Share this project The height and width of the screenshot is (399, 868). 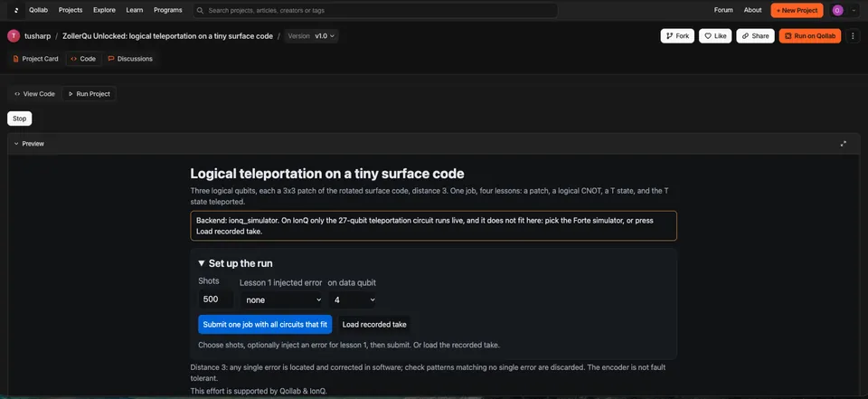pos(755,36)
